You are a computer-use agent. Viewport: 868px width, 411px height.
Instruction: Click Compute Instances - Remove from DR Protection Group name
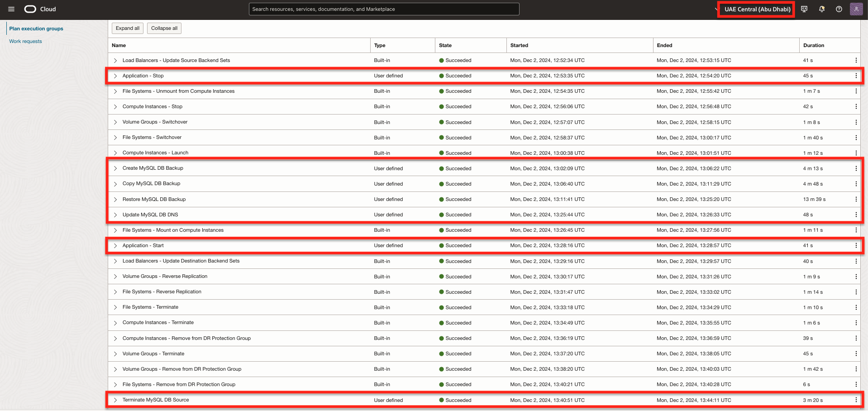click(x=186, y=338)
